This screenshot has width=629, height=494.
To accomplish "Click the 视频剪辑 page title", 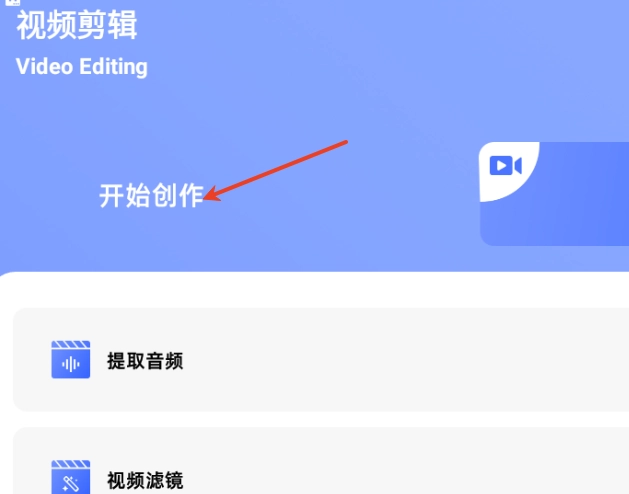I will click(x=77, y=25).
